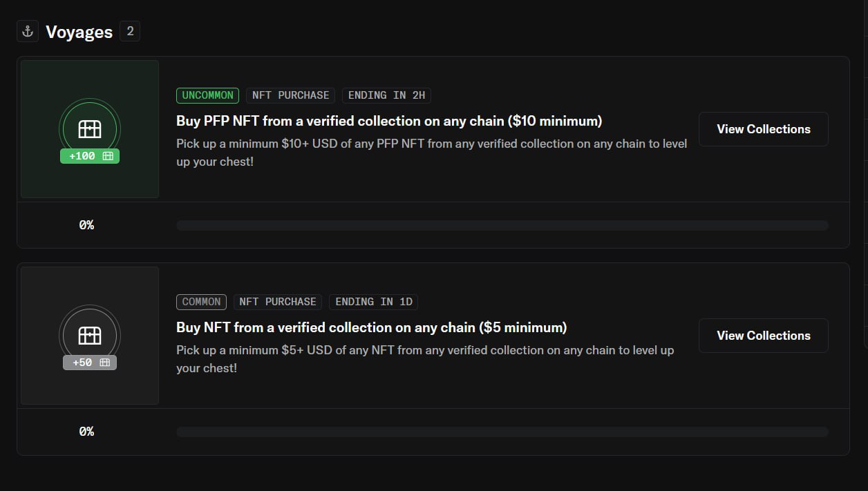The image size is (868, 491).
Task: Open the Buy PFP NFT voyage title
Action: click(389, 121)
